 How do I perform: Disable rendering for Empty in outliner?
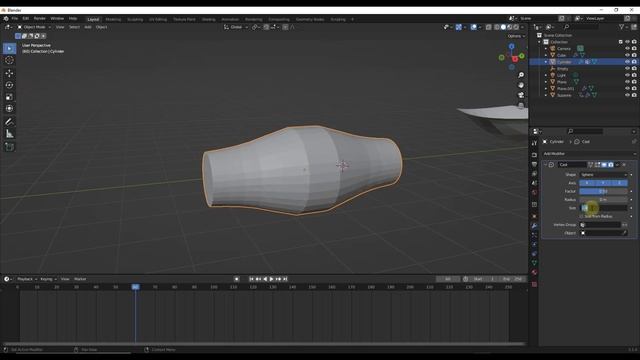point(634,69)
